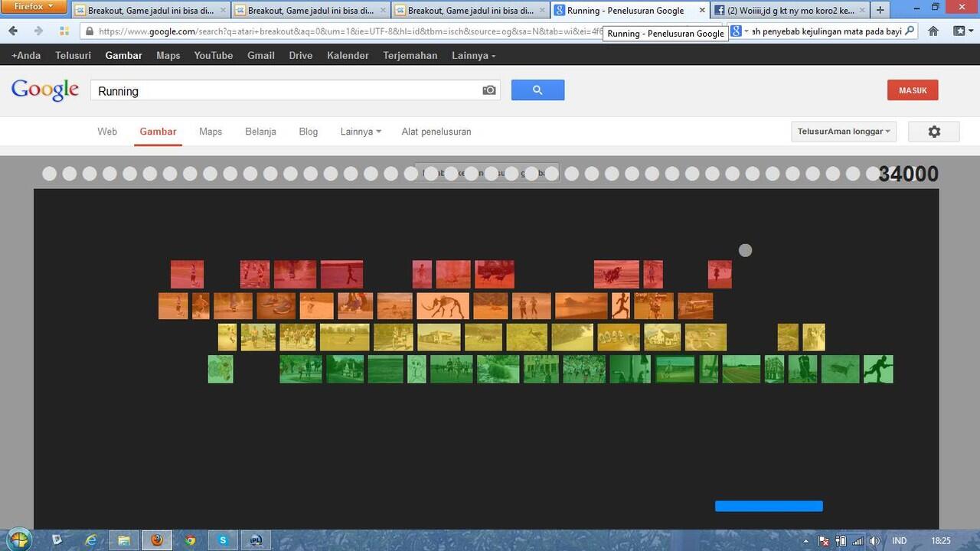Click tile icon left of address bar
Image resolution: width=980 pixels, height=551 pixels.
(64, 31)
